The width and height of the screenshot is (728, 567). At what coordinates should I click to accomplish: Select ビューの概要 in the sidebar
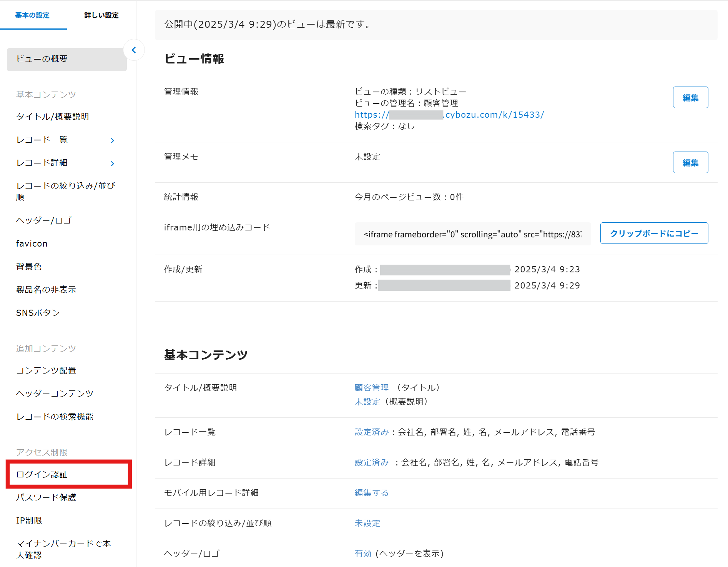pos(42,59)
